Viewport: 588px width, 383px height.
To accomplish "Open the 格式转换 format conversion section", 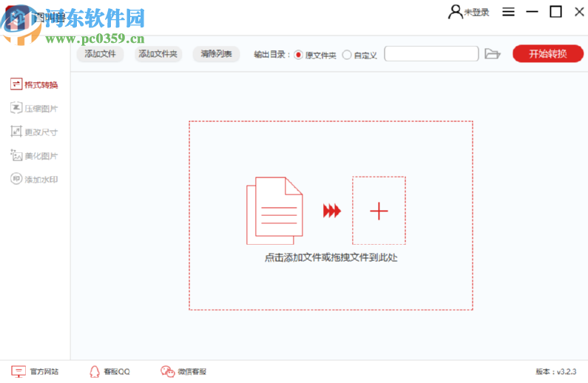I will 34,85.
